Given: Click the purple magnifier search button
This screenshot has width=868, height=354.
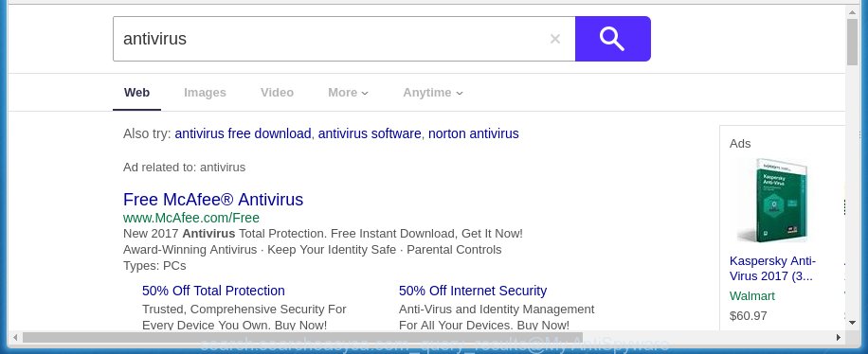Looking at the screenshot, I should click(x=613, y=39).
